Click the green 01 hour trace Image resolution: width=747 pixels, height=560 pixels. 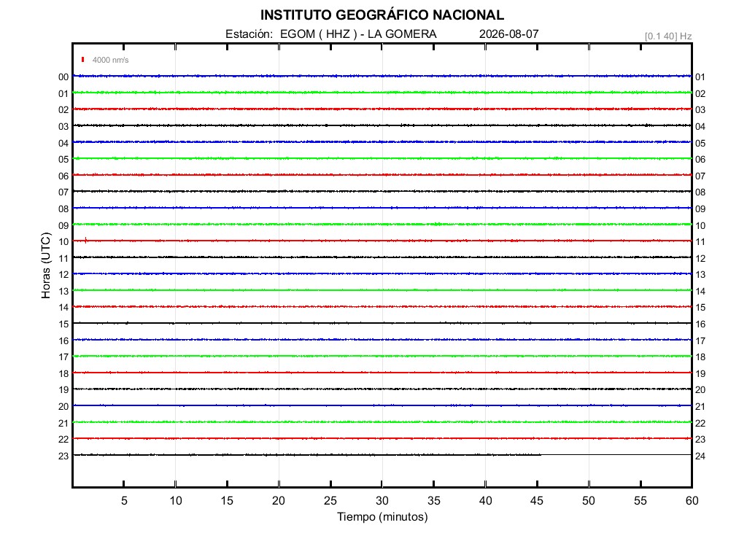[x=382, y=93]
